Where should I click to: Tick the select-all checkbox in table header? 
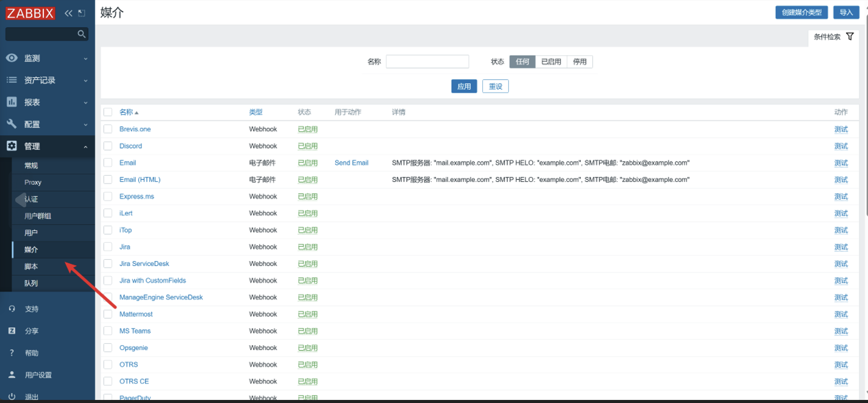tap(108, 112)
